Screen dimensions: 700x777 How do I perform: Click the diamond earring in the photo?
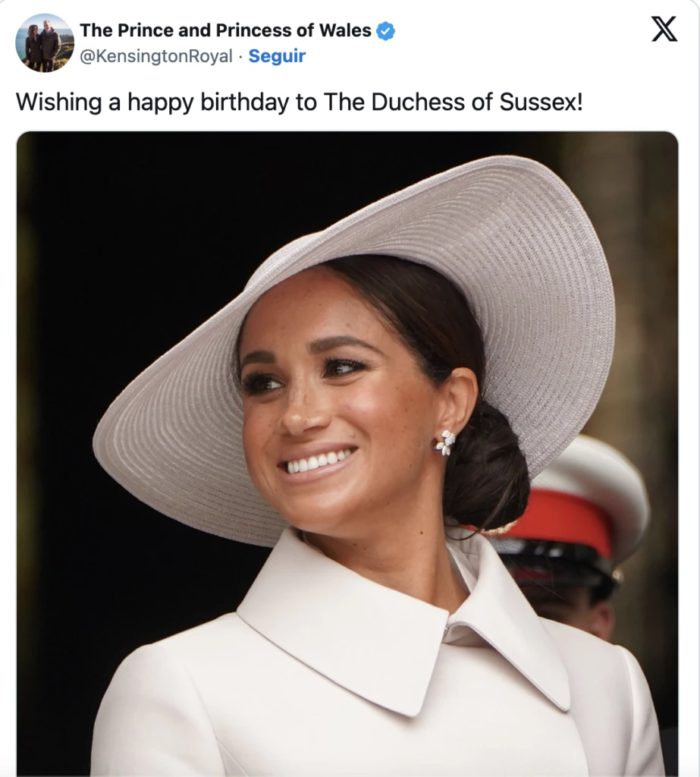pos(445,442)
